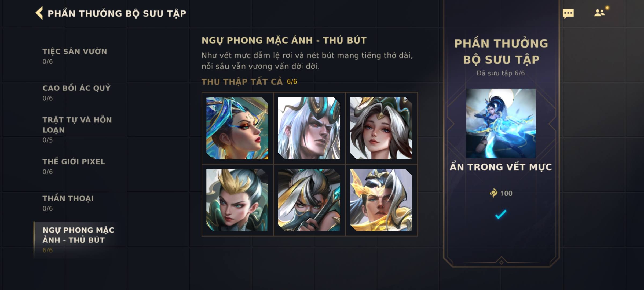Select the blue-haired woman skin portrait

point(237,128)
